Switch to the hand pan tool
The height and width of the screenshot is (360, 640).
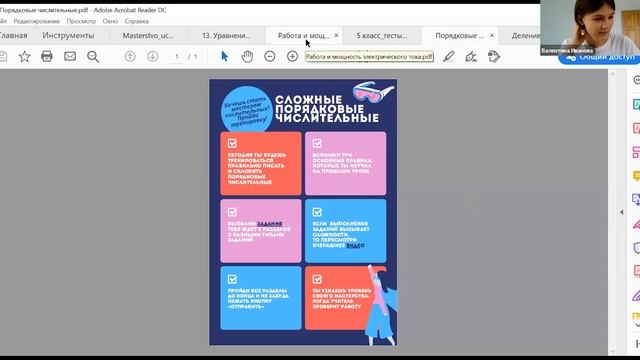coord(247,56)
